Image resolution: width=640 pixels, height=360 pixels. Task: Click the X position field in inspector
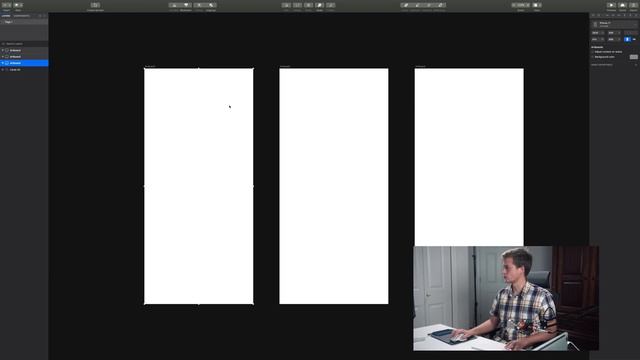coord(598,33)
